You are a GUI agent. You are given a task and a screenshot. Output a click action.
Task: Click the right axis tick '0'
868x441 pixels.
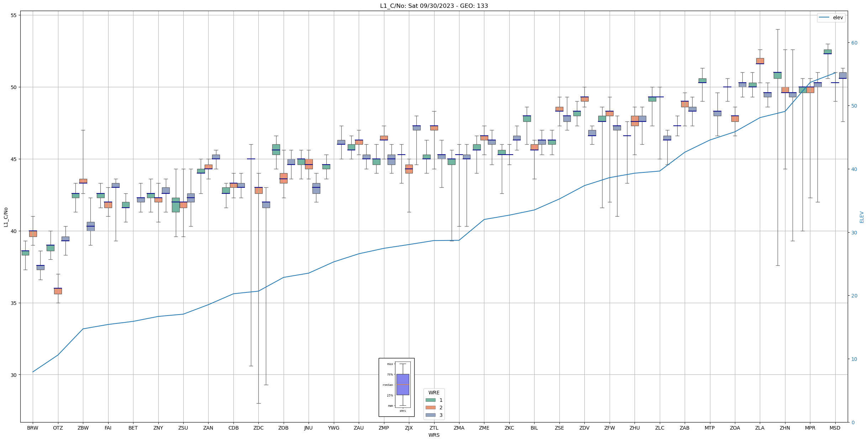pyautogui.click(x=853, y=422)
